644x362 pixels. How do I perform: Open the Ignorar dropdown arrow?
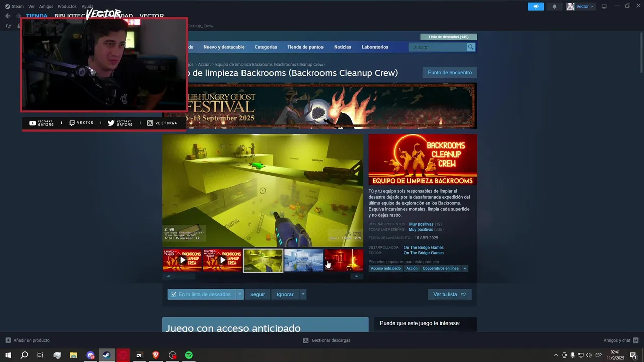[303, 294]
